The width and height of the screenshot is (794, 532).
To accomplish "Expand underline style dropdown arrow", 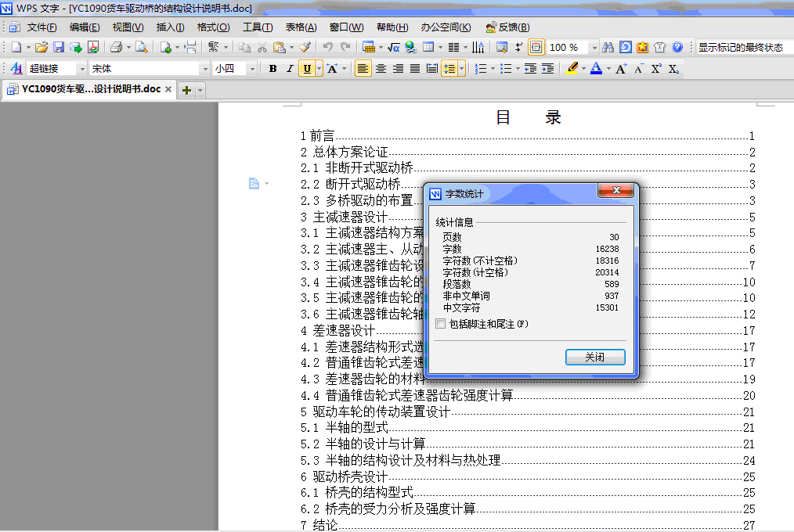I will pos(319,69).
